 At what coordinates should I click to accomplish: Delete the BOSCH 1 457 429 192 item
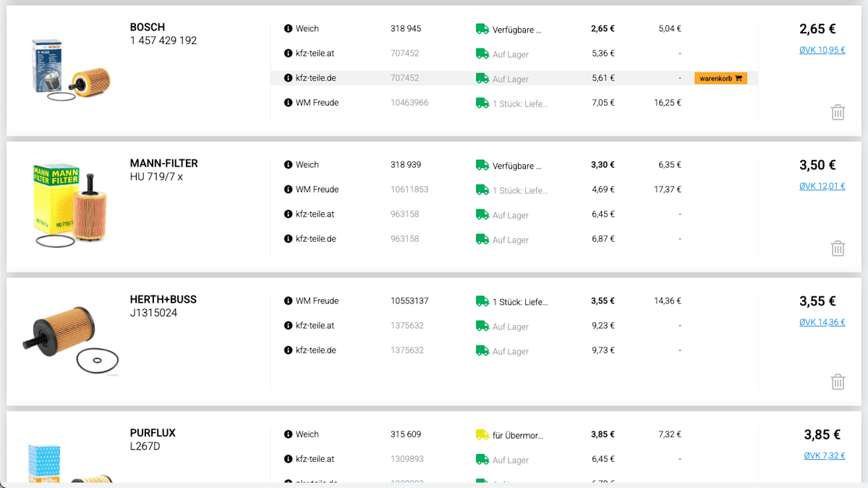[x=838, y=112]
